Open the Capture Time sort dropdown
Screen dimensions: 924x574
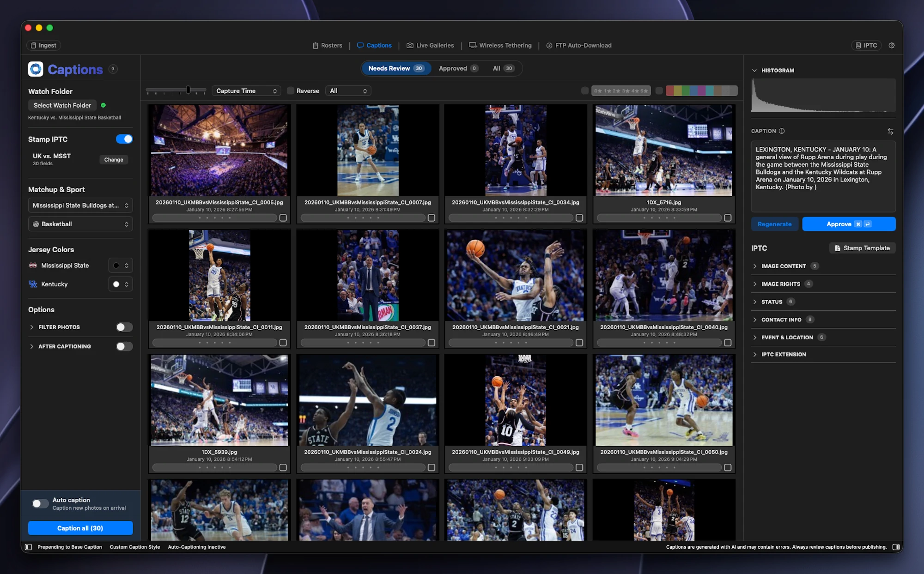pos(246,91)
